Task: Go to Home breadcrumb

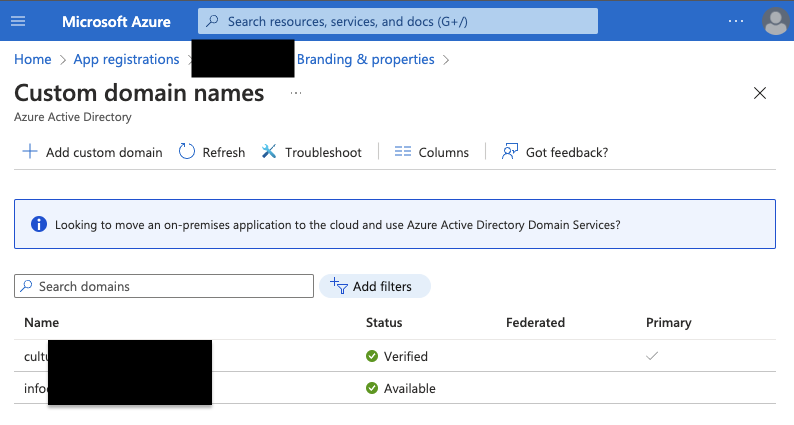Action: [32, 59]
